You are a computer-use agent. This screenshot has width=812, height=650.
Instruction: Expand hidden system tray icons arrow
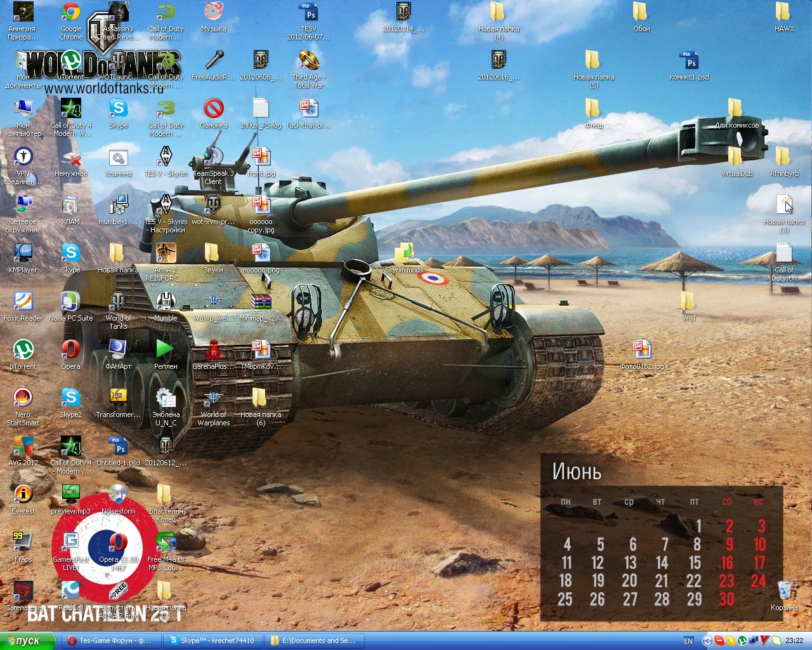pyautogui.click(x=707, y=641)
